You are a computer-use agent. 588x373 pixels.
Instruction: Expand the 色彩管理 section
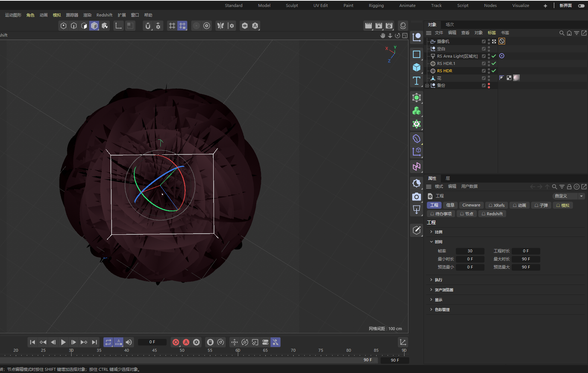coord(431,310)
